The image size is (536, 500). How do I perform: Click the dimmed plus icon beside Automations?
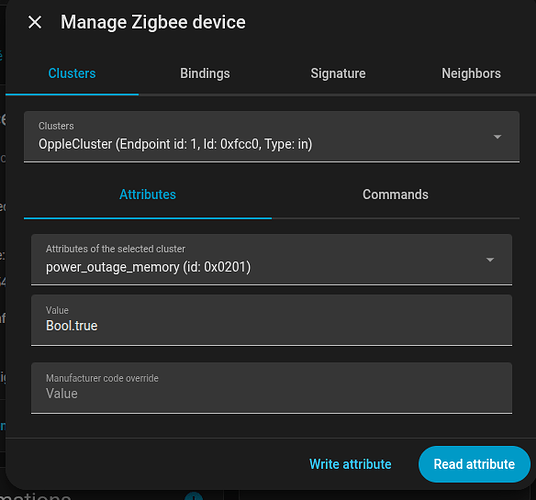click(x=194, y=496)
